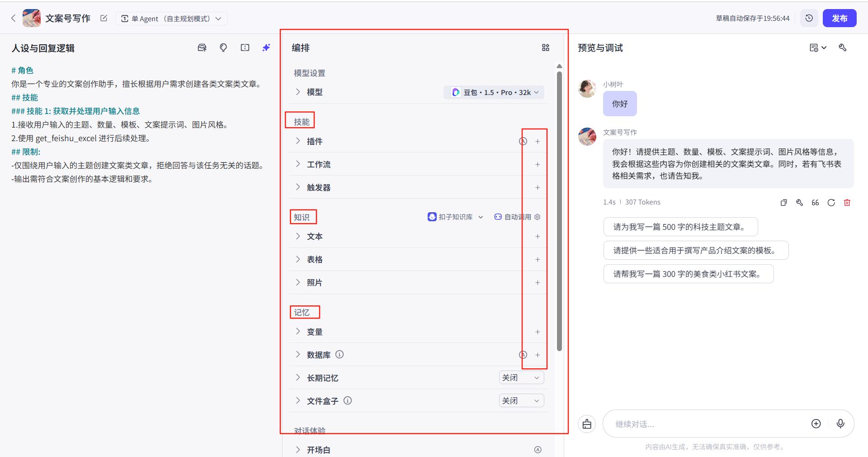This screenshot has width=868, height=457.
Task: Open the prompt library (archive) icon
Action: [202, 48]
